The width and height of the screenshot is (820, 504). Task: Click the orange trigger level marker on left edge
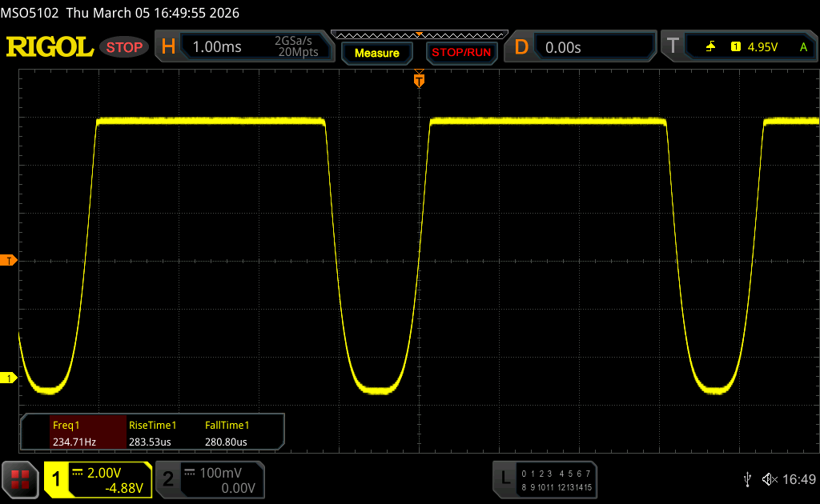click(x=9, y=261)
